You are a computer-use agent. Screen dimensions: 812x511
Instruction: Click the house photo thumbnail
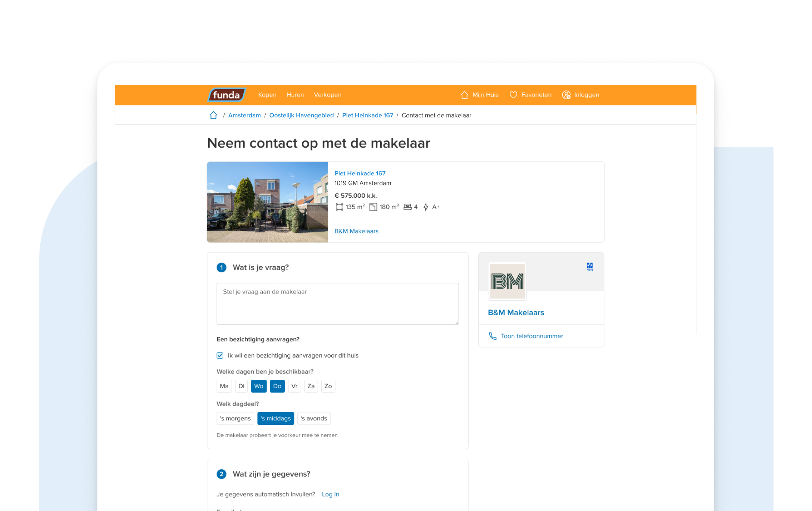[268, 202]
